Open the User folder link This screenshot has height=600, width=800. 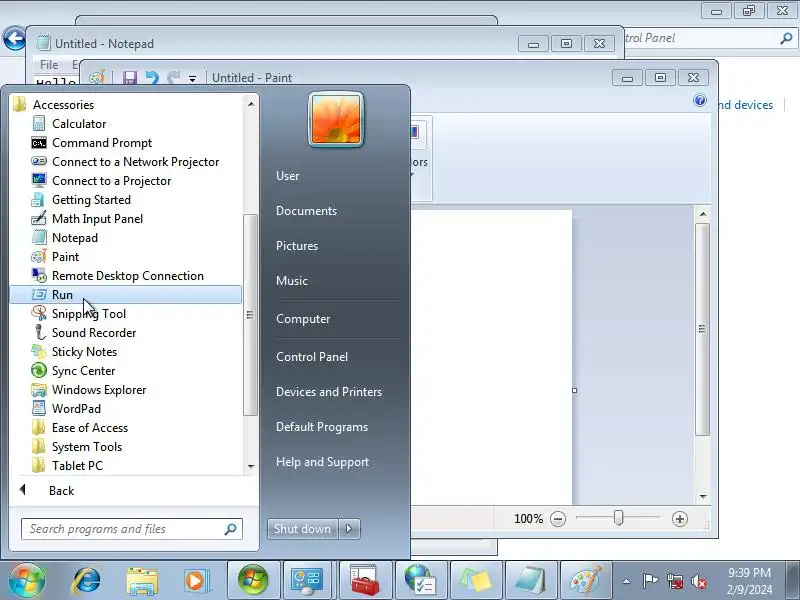(x=288, y=176)
